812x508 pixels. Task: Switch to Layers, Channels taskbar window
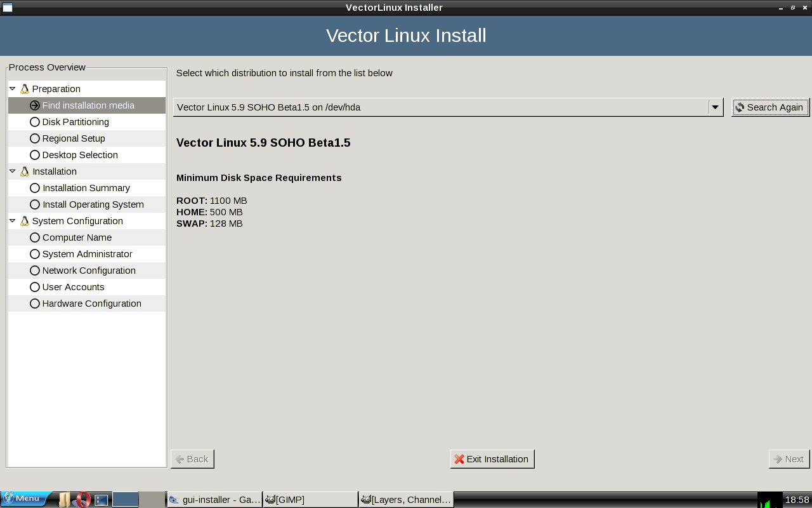pyautogui.click(x=406, y=500)
